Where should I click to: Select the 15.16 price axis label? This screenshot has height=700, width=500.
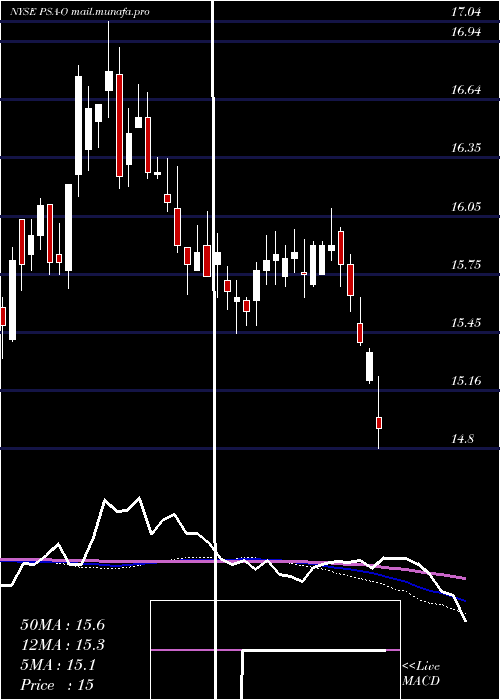coord(466,381)
